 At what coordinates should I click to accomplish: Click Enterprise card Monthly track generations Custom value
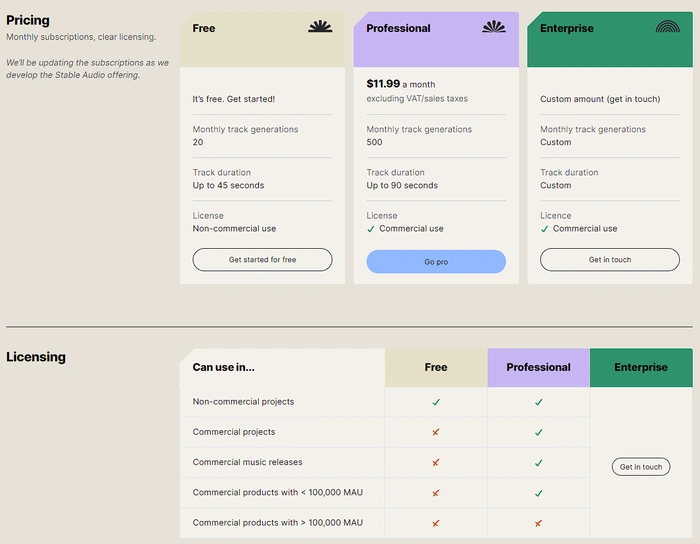coord(555,142)
